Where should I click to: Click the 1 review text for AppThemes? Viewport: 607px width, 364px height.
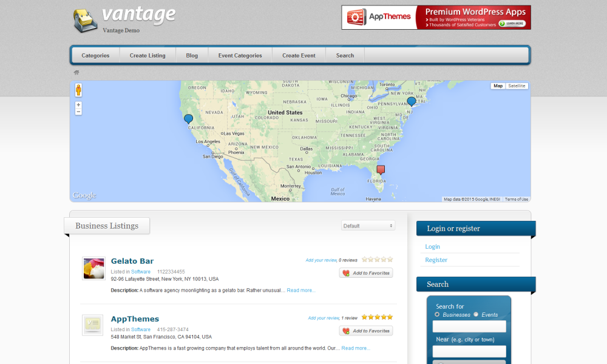(x=349, y=318)
